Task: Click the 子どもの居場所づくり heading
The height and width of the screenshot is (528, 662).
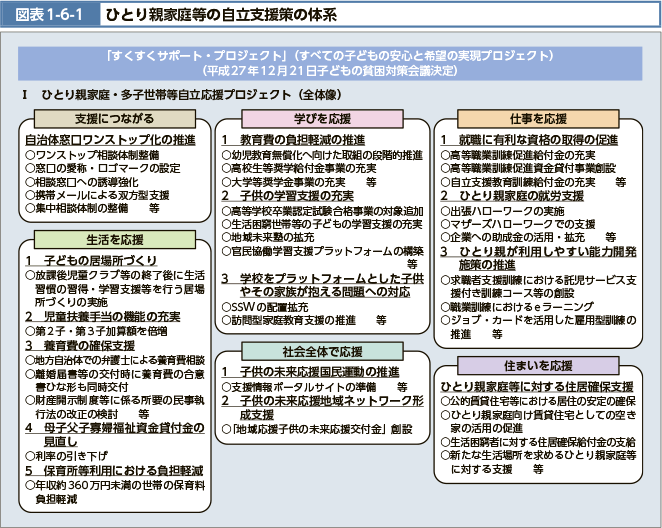Action: pyautogui.click(x=97, y=233)
